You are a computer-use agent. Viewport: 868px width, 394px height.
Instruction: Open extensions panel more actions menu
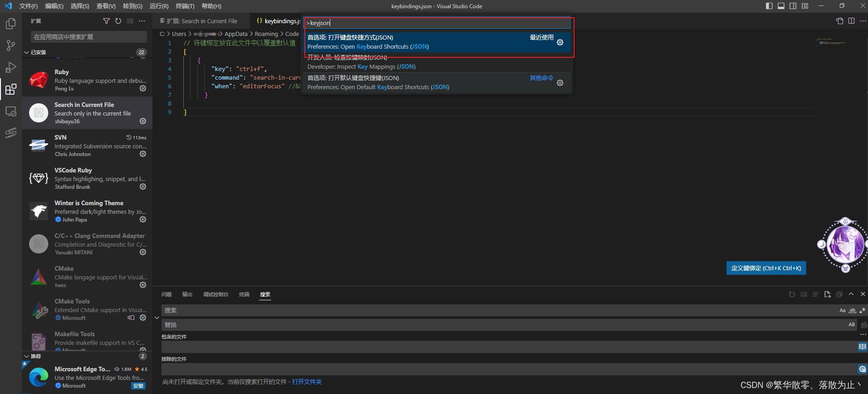click(x=142, y=21)
